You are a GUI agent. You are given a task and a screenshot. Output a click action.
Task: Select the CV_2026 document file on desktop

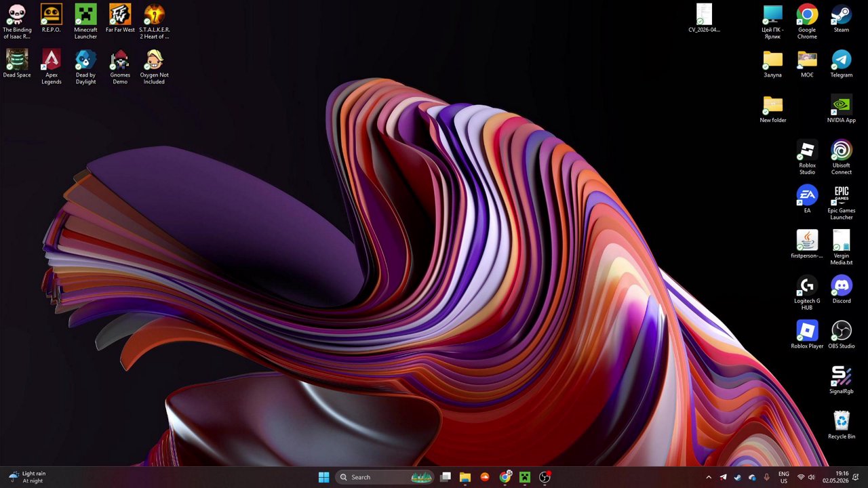pyautogui.click(x=704, y=18)
